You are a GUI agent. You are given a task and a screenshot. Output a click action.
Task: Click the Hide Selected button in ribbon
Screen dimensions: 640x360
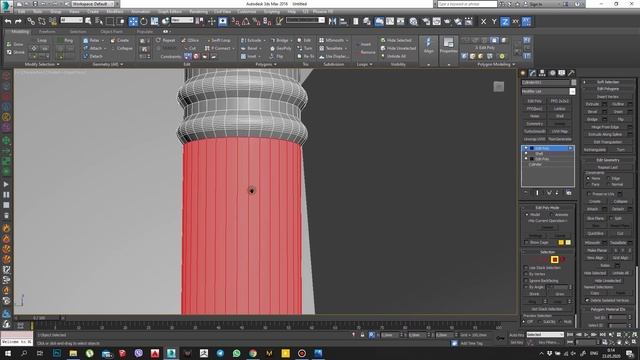tap(396, 40)
